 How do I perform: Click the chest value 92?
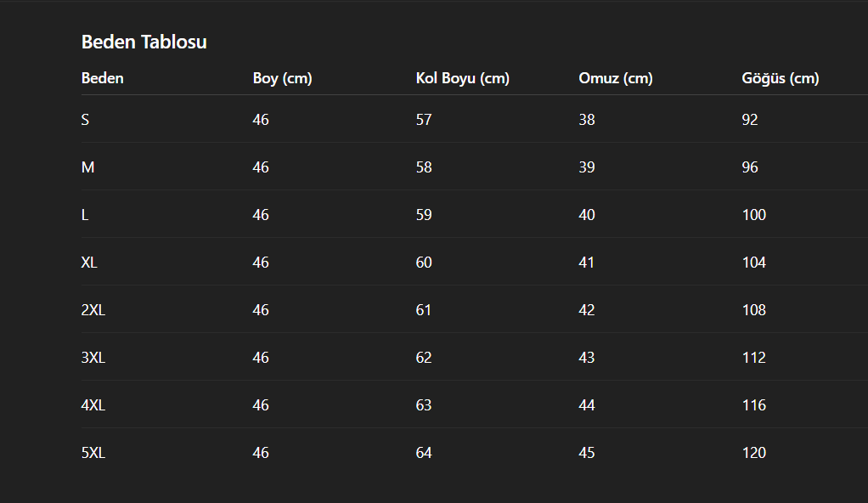pos(750,120)
